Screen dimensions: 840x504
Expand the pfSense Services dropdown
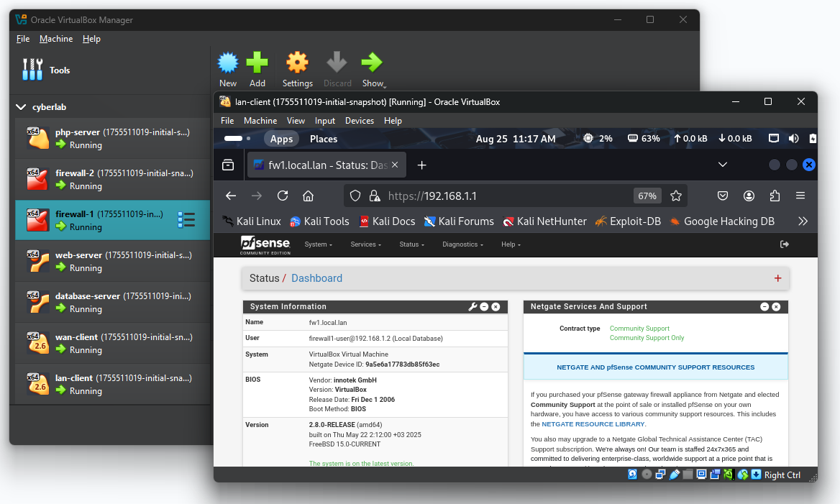click(365, 244)
